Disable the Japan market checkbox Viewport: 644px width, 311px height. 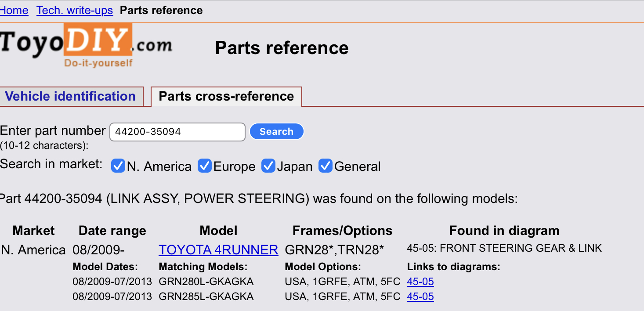tap(268, 166)
